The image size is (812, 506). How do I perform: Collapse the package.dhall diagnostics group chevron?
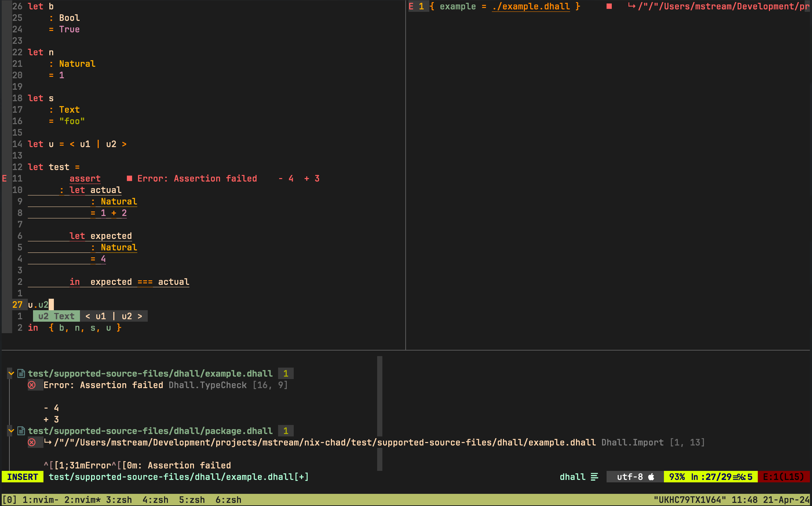click(x=11, y=431)
